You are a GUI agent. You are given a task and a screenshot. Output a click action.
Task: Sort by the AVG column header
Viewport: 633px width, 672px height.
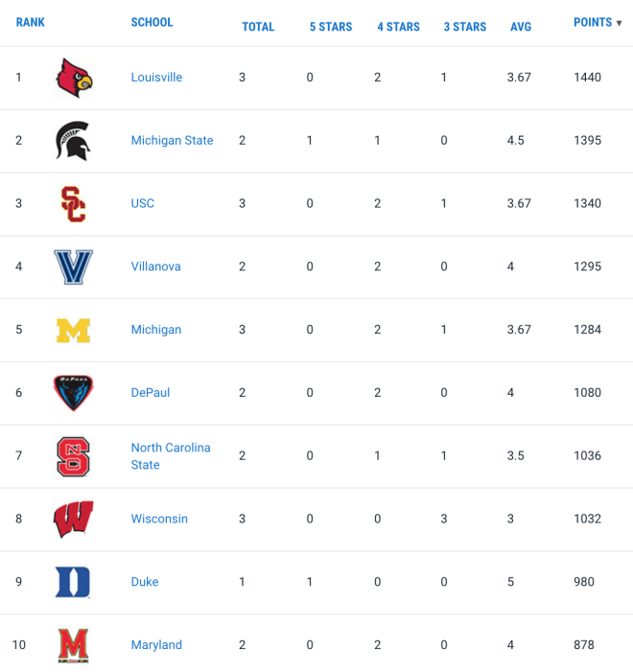click(x=521, y=27)
